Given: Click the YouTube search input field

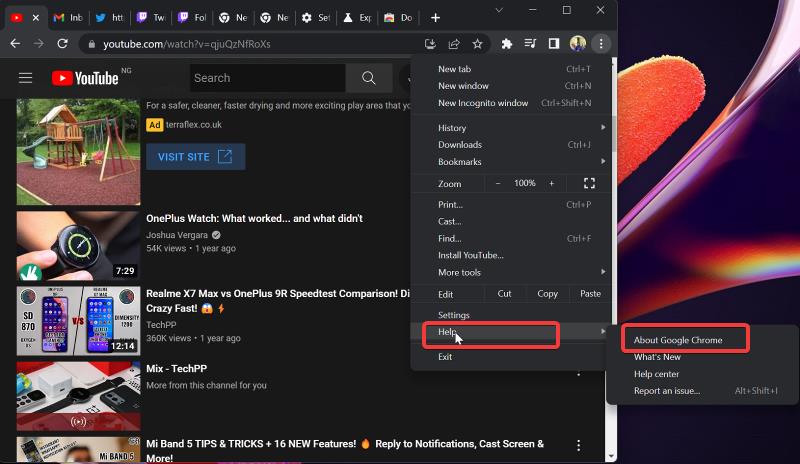Looking at the screenshot, I should click(267, 78).
